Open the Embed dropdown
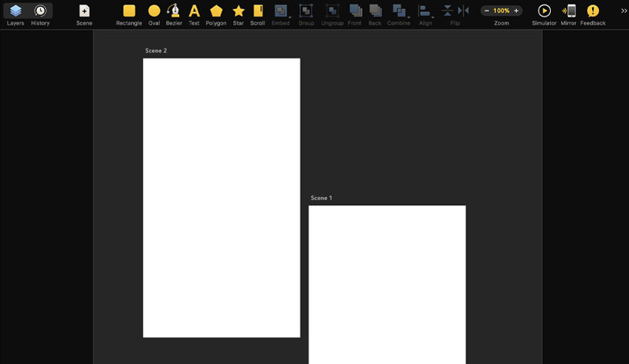The height and width of the screenshot is (364, 629). point(281,15)
